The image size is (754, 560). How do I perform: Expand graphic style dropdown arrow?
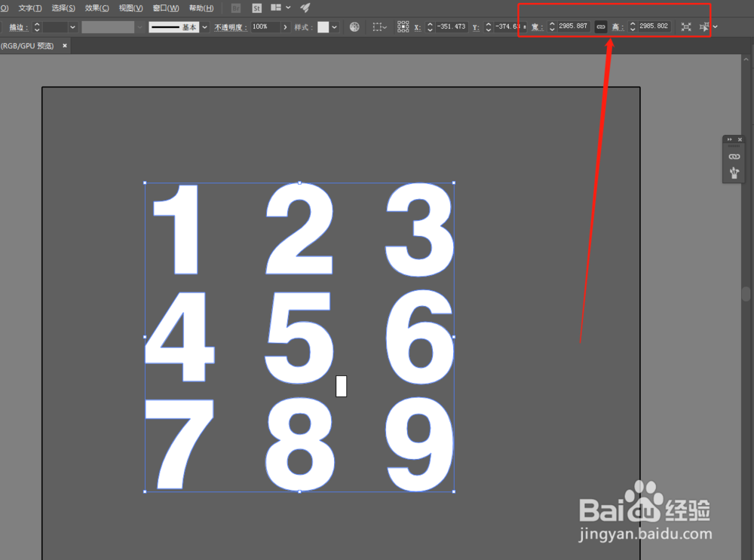[335, 27]
